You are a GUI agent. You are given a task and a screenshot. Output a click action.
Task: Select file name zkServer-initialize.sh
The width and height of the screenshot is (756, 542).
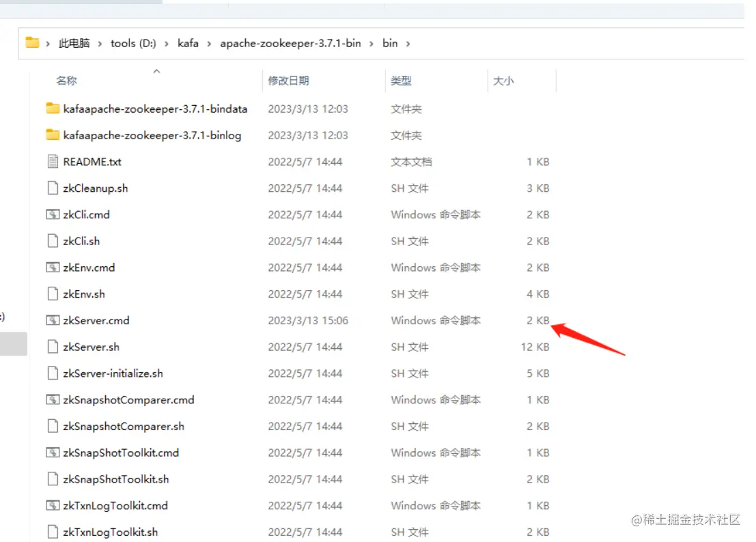click(113, 373)
